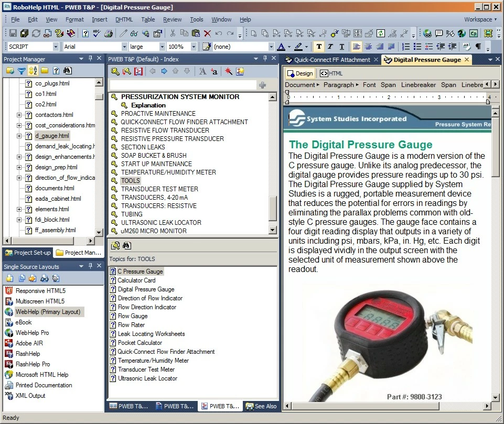Select WebHelp (Primary Layout)
The width and height of the screenshot is (504, 424).
48,312
